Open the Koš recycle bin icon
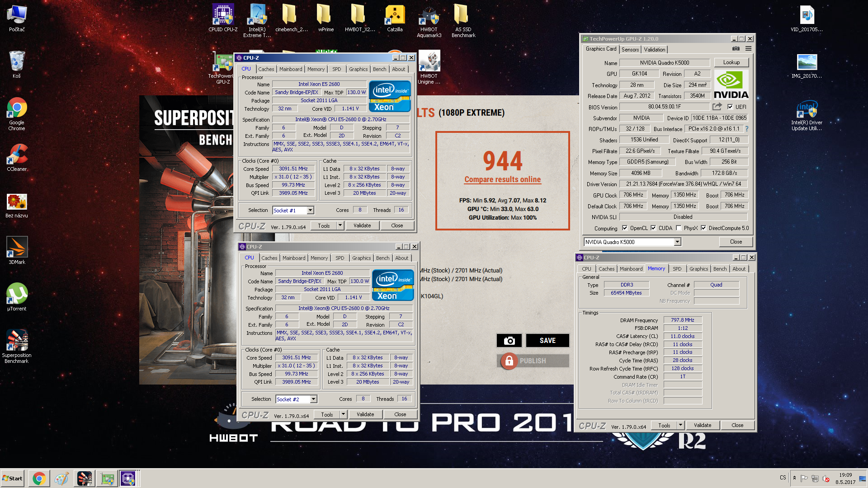 (x=17, y=65)
